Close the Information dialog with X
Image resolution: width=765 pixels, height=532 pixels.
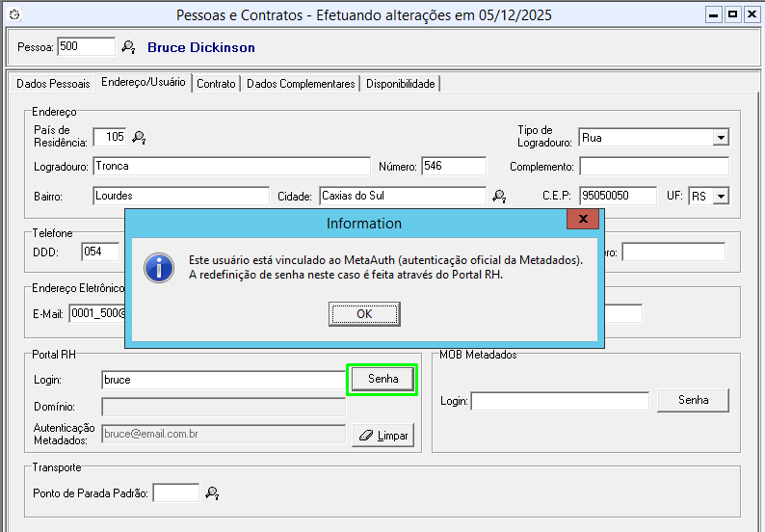point(582,222)
